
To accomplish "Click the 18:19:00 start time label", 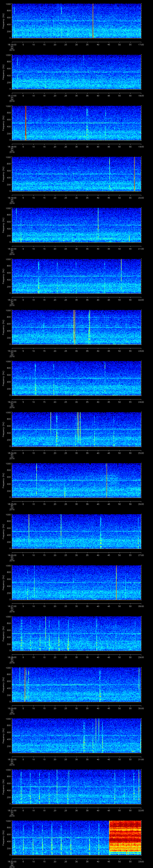I will coord(12,198).
